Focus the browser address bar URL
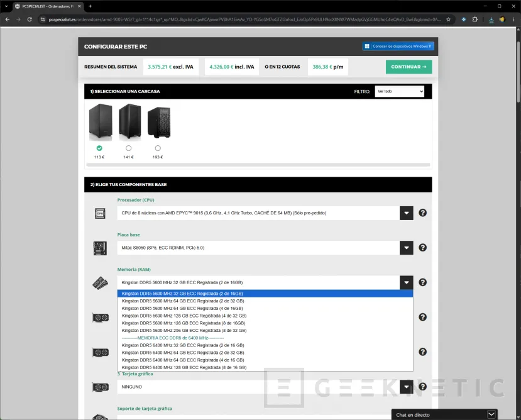 coord(244,19)
